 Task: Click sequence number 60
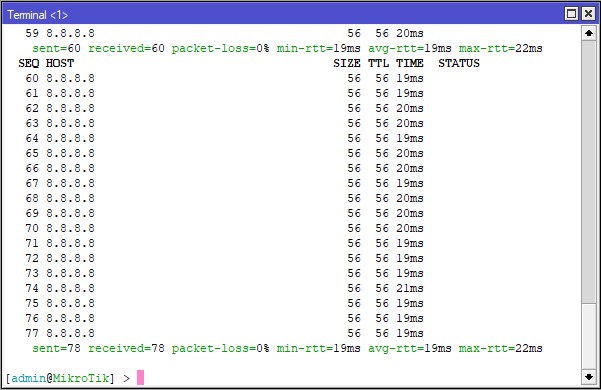[32, 78]
